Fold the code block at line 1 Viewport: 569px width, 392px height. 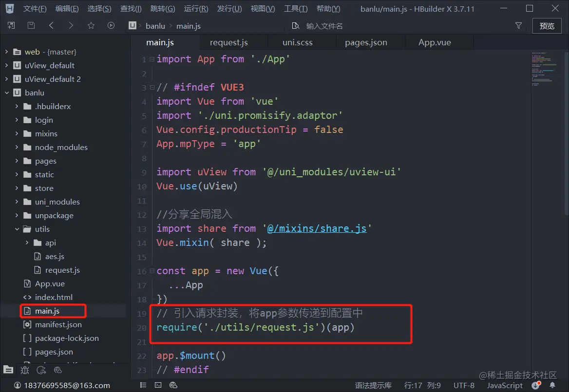(152, 59)
